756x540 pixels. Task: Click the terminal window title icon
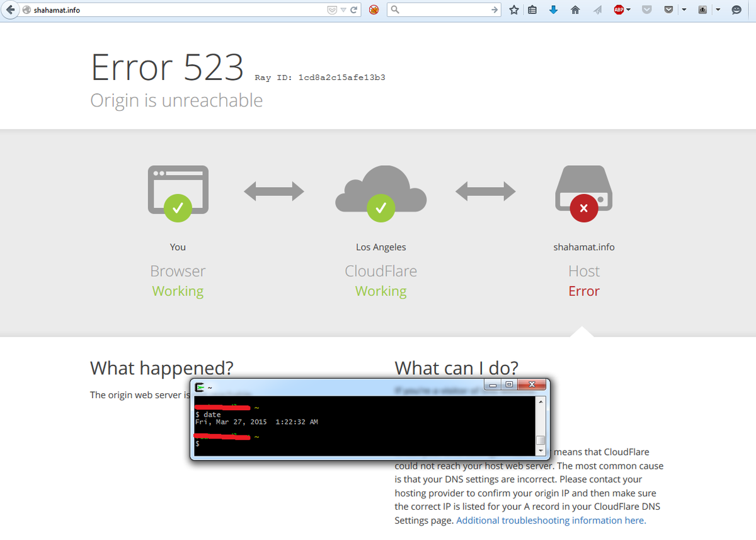200,387
